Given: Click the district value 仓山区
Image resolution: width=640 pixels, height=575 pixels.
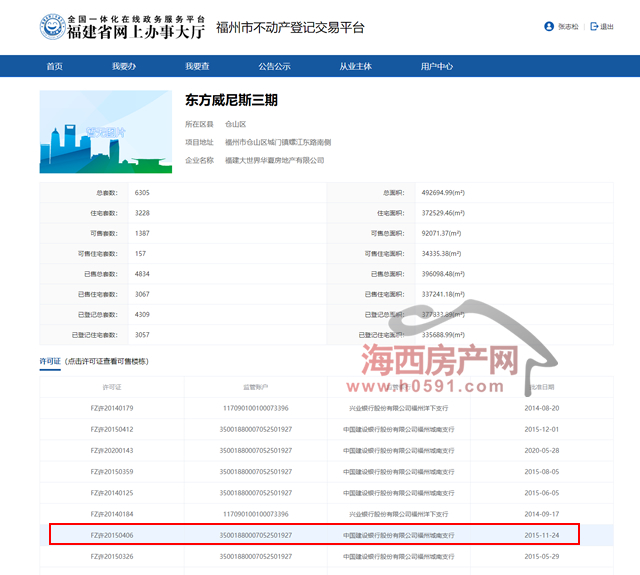Looking at the screenshot, I should 236,124.
